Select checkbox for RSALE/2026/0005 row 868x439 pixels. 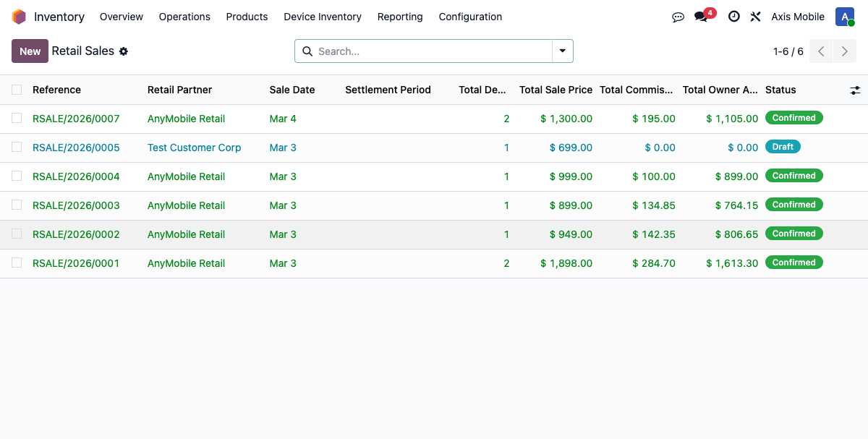coord(17,148)
